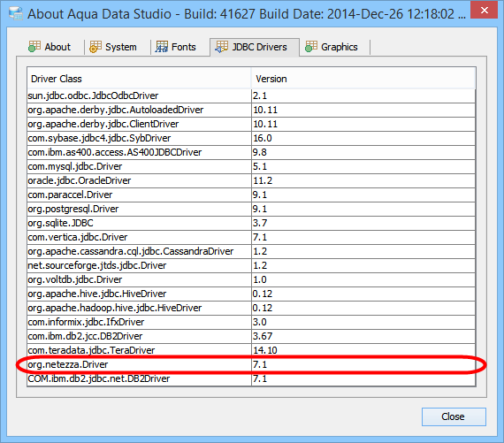Select org.apache.hive.jdbc.HiveDriver row
Screen dimensions: 504x443
click(251, 294)
